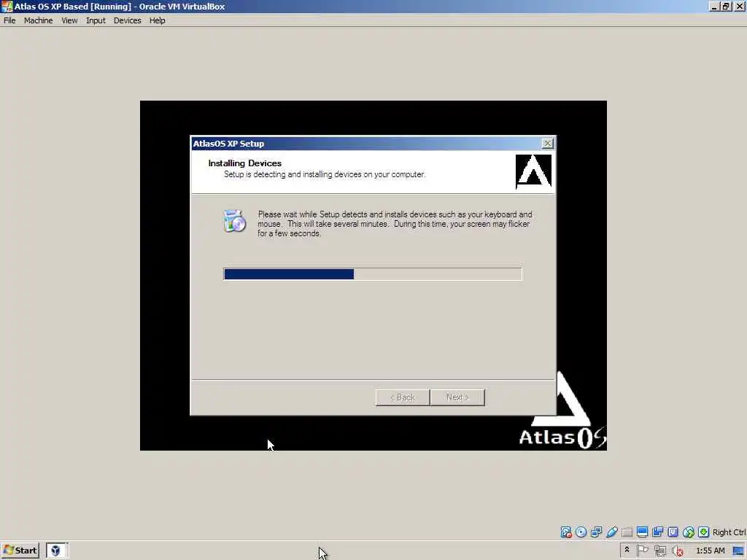Click the Installing Devices heading text

(245, 163)
